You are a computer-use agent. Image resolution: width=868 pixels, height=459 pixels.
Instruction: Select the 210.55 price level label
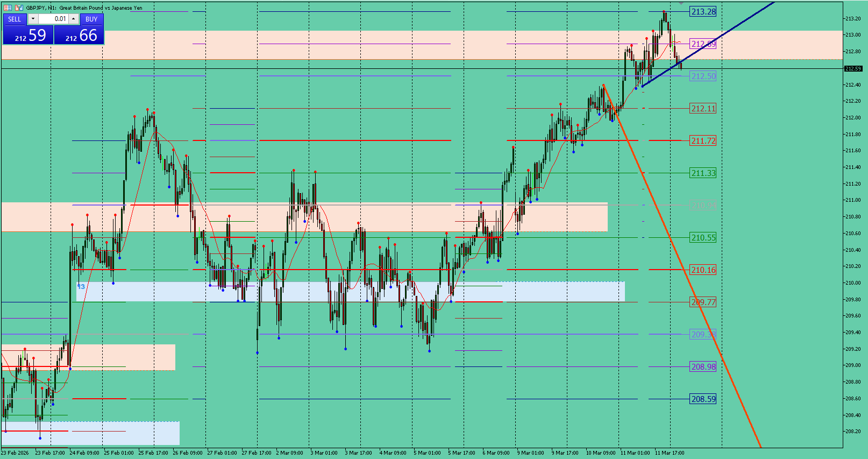tap(703, 238)
